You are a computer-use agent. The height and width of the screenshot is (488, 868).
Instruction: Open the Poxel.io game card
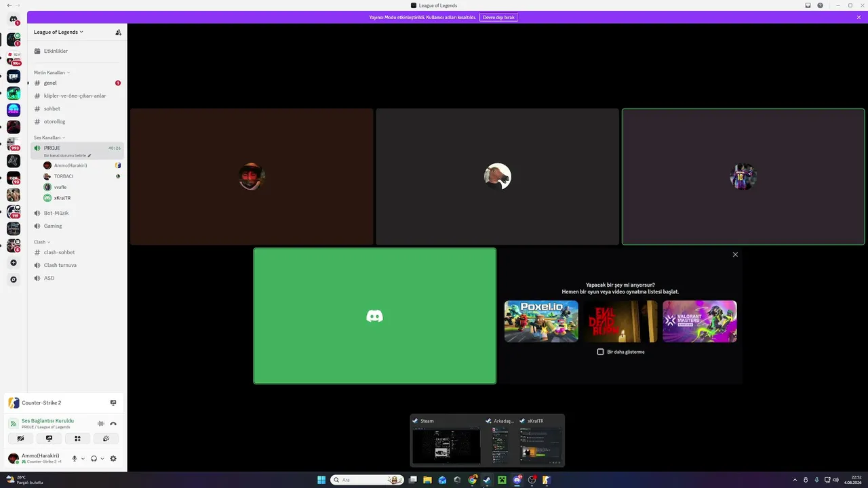point(541,321)
